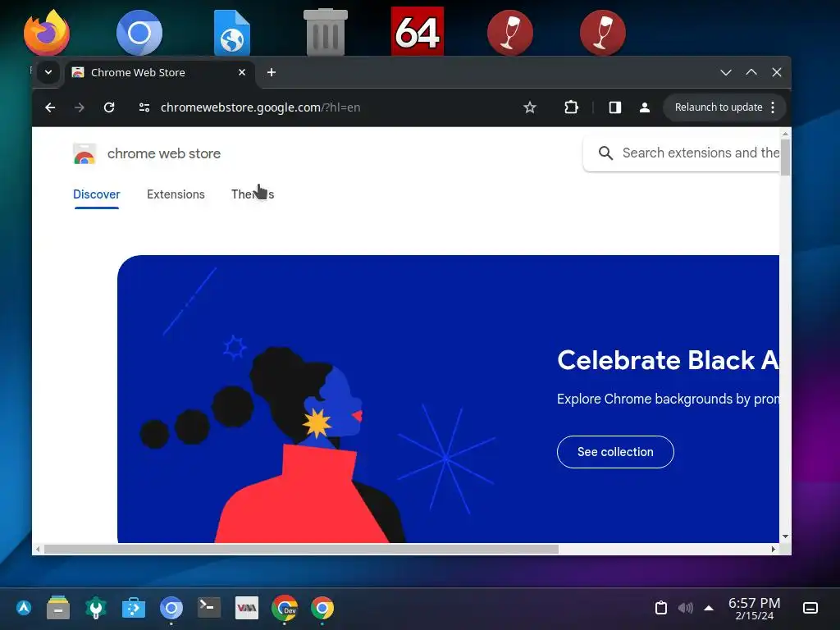Open the Chromium desktop shortcut
This screenshot has height=630, width=840.
pos(139,32)
